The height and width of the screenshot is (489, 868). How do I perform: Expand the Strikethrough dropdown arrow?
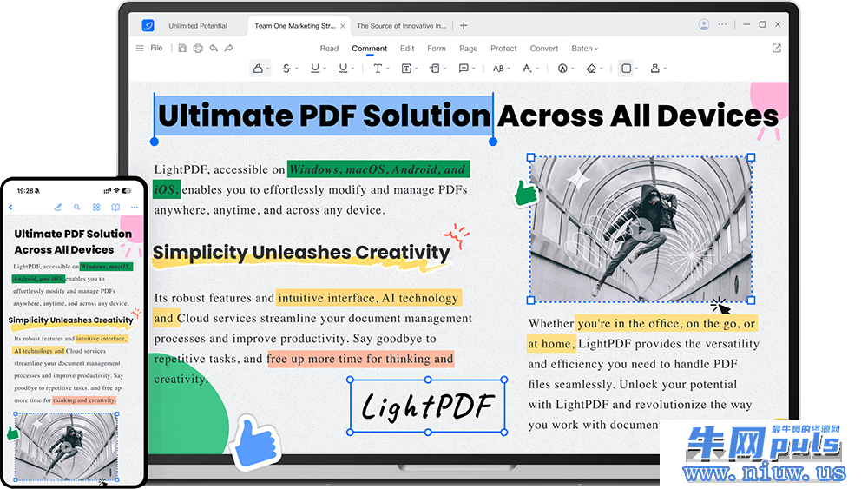click(296, 69)
